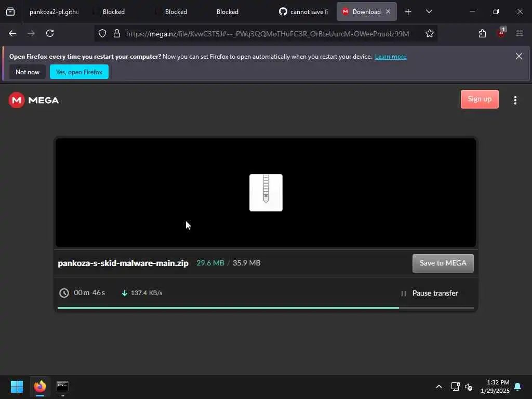Image resolution: width=532 pixels, height=399 pixels.
Task: Click Yes, open Firefox button
Action: click(x=79, y=72)
